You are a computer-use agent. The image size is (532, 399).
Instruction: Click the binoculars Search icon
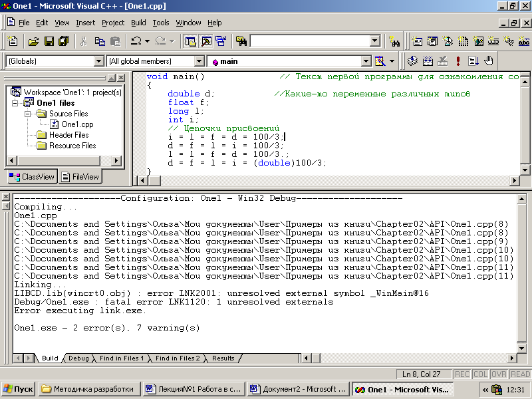(x=394, y=41)
